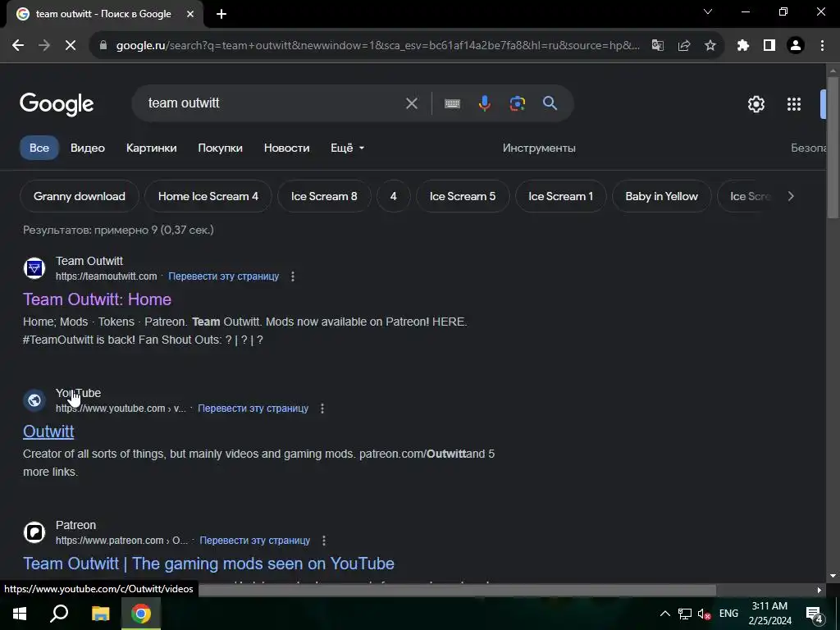Viewport: 840px width, 630px height.
Task: Close the 'team outwitt' browser tab
Action: tap(190, 14)
